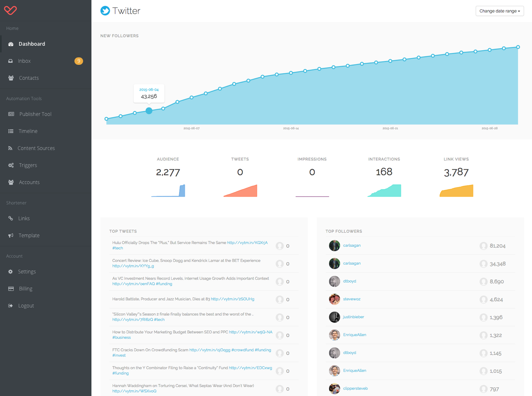Viewport: 532px width, 396px height.
Task: Click clippersteveb profile avatar
Action: pyautogui.click(x=335, y=389)
